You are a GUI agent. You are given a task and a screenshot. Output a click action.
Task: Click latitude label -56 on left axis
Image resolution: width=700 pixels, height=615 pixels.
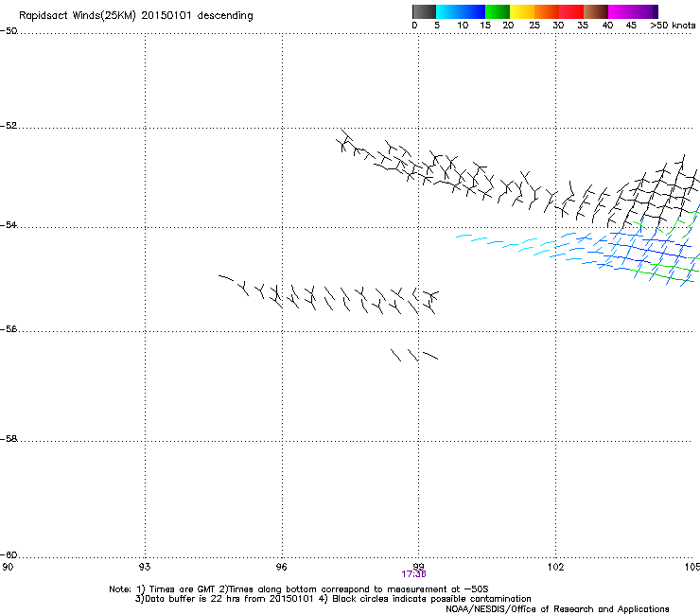[9, 328]
